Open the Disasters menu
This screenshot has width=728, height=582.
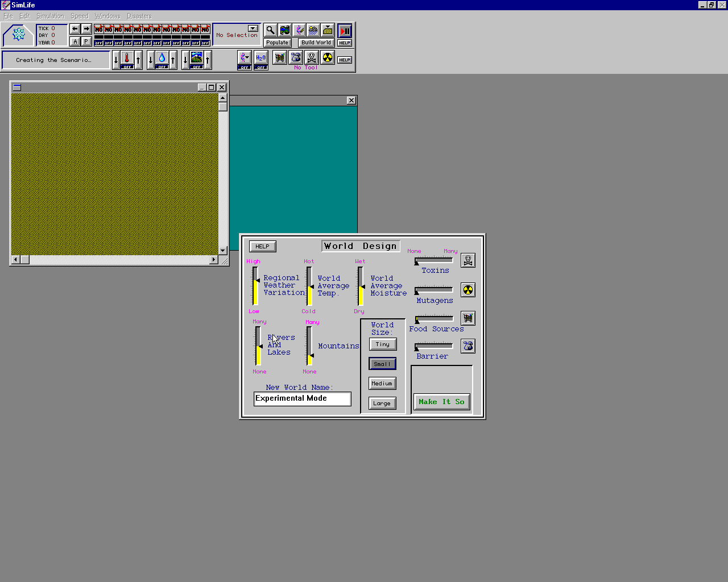[x=139, y=16]
